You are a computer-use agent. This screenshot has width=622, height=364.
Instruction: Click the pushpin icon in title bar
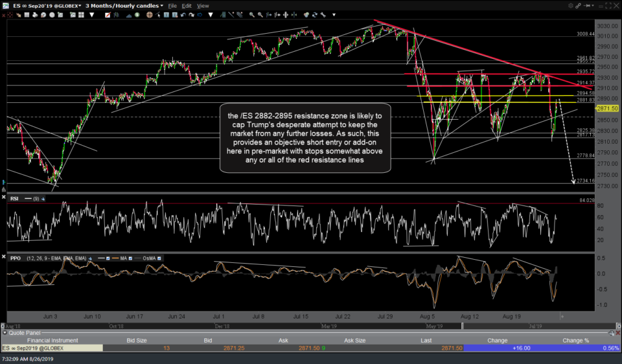coord(587,6)
